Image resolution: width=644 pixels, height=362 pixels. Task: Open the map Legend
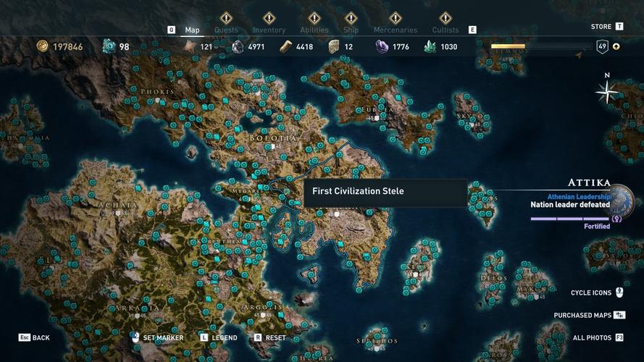click(224, 337)
